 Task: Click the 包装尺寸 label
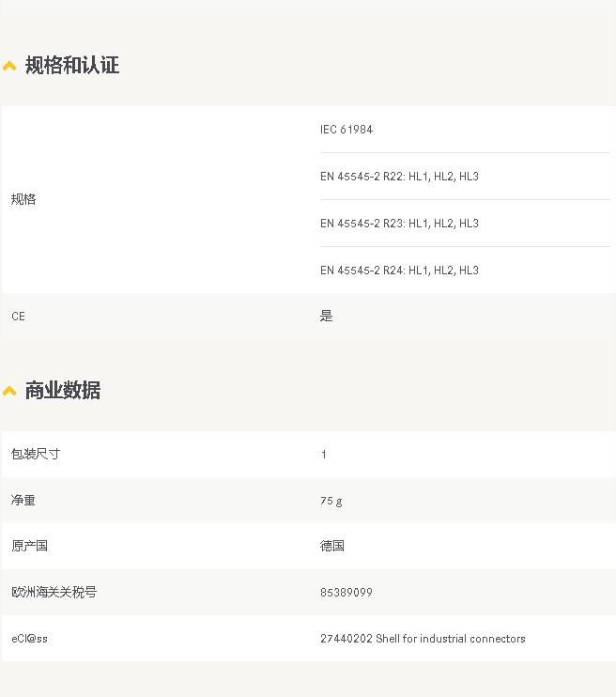pyautogui.click(x=36, y=454)
